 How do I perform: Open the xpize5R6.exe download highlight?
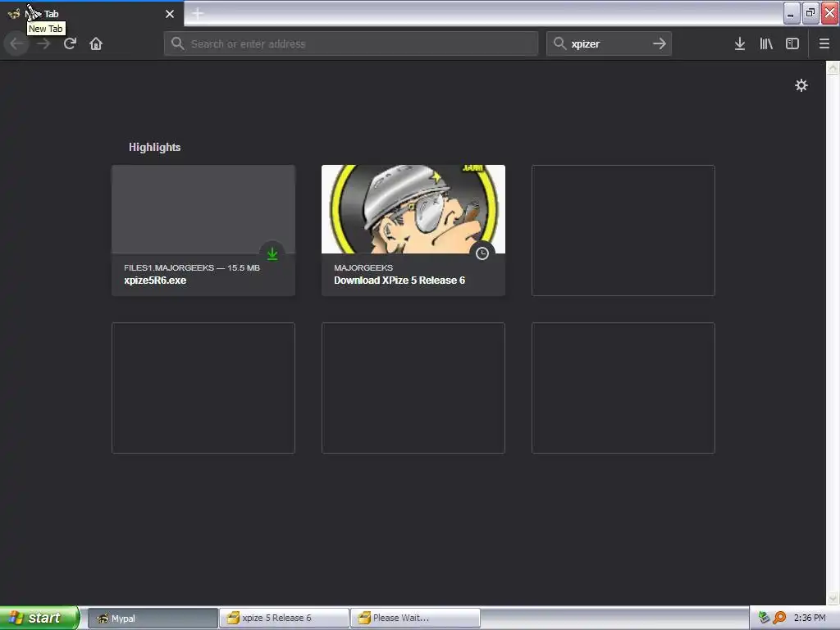[x=203, y=231]
